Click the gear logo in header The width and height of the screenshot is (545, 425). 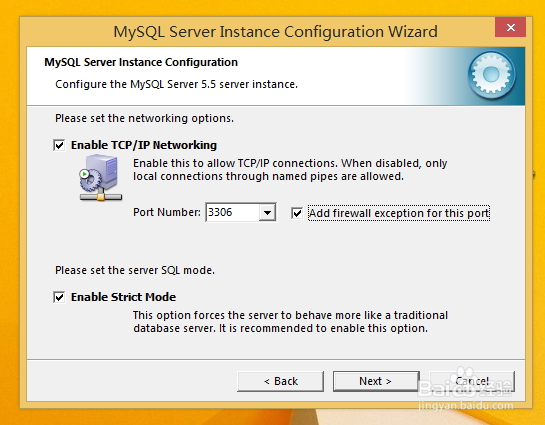click(491, 74)
